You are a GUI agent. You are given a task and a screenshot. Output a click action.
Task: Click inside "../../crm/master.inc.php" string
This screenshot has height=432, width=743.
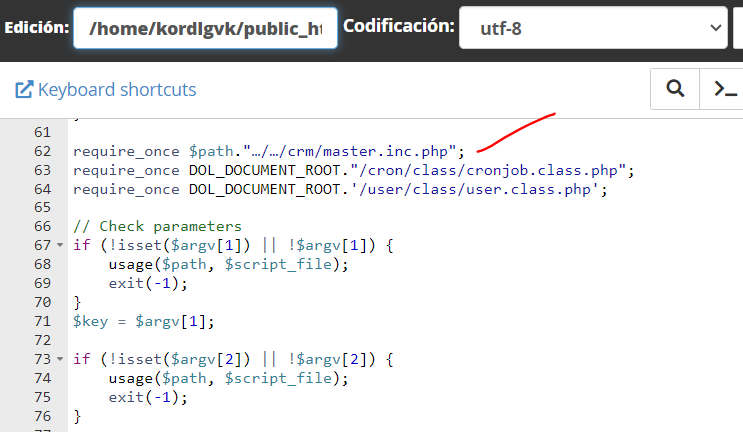click(x=349, y=152)
